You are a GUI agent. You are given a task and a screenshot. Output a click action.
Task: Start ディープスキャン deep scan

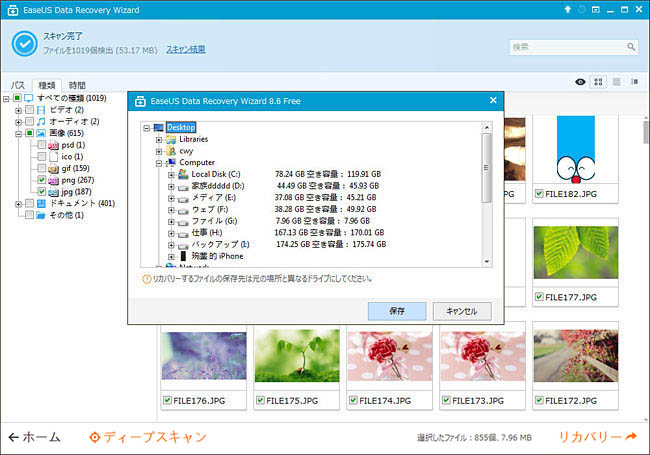coord(148,437)
